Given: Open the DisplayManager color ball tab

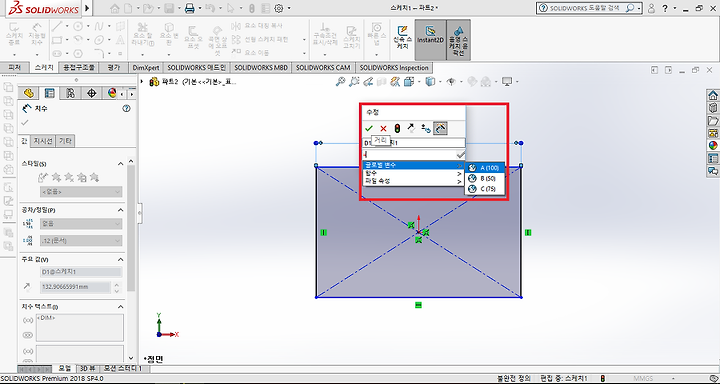Looking at the screenshot, I should click(x=112, y=93).
